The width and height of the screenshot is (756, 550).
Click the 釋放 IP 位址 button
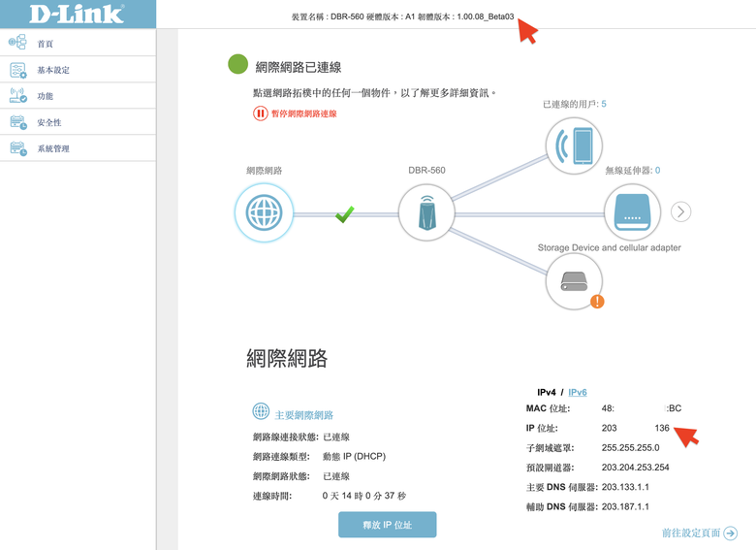pos(387,525)
